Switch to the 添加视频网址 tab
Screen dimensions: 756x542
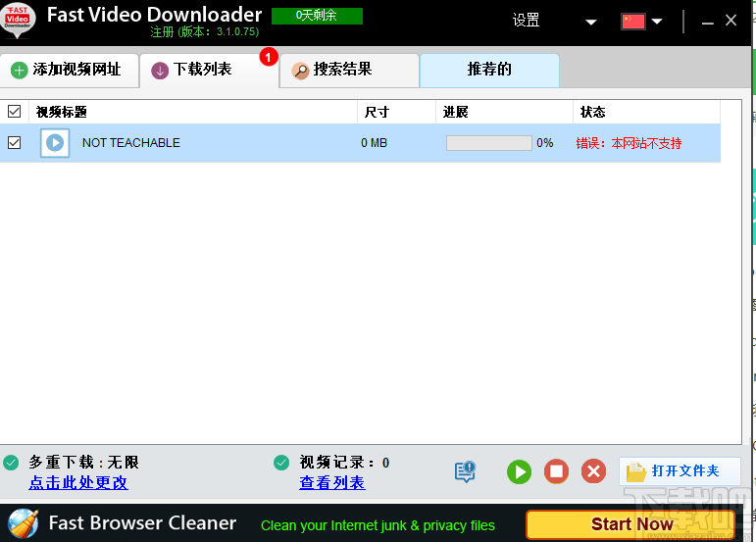coord(70,71)
